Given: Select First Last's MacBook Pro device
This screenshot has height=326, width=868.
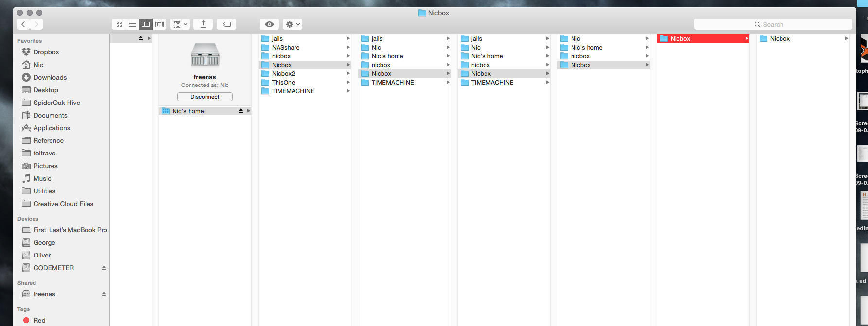Looking at the screenshot, I should click(70, 230).
